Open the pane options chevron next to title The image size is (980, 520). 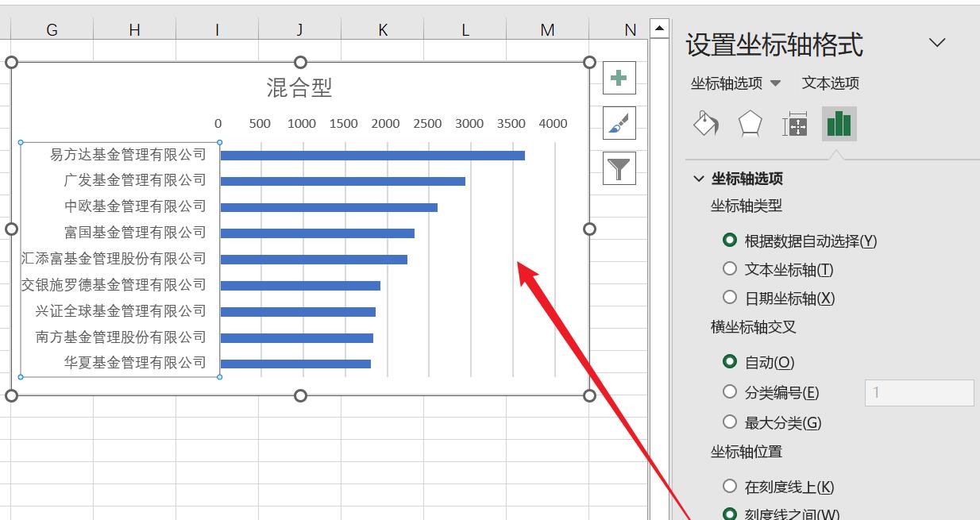click(x=937, y=43)
